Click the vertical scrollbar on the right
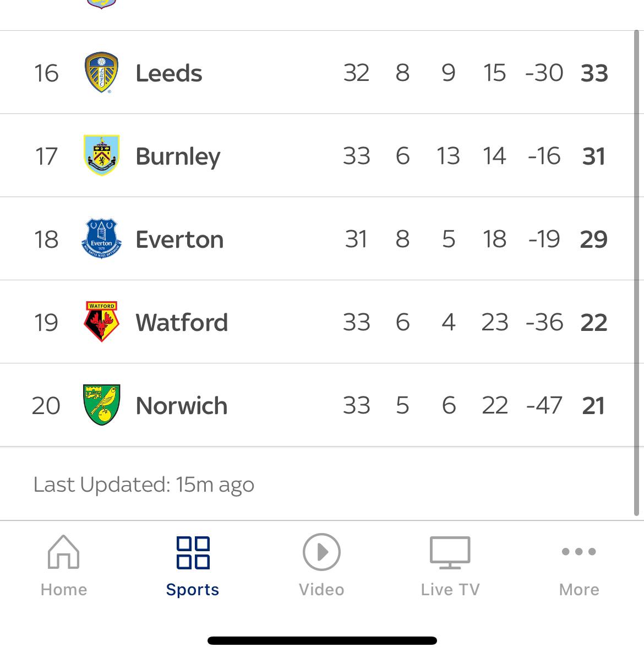Screen dimensions: 644x658 coord(636,273)
